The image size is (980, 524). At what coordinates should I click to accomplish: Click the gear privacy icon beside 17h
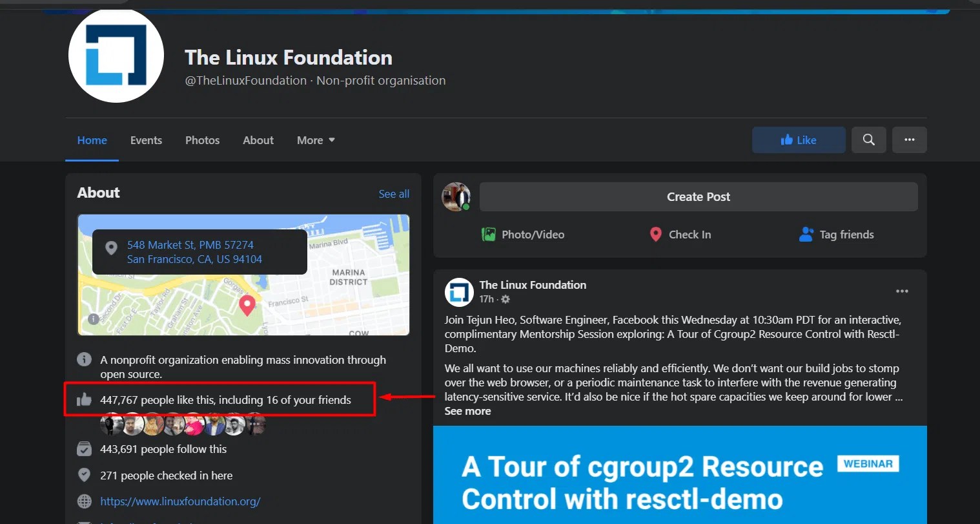coord(505,299)
